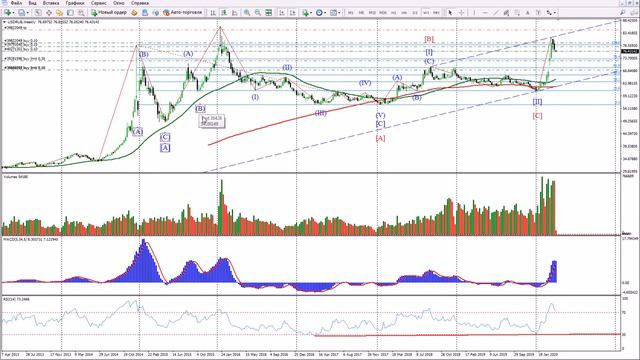Switch to the M15 timeframe
Image resolution: width=640 pixels, height=360 pixels.
tap(372, 13)
